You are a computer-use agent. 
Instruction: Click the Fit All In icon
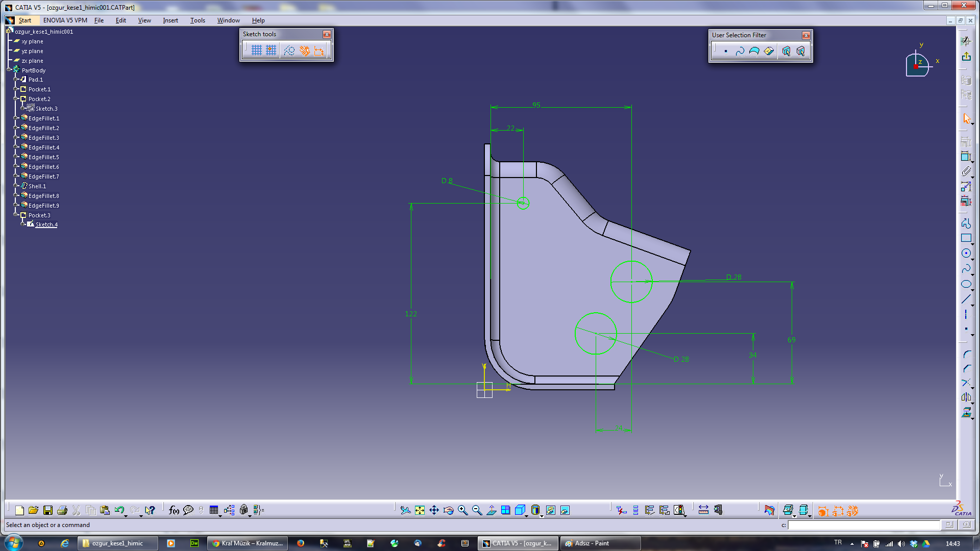[420, 510]
